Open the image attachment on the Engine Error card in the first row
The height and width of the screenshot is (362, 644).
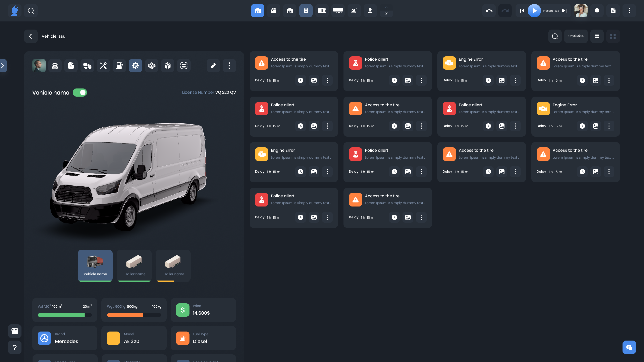502,80
